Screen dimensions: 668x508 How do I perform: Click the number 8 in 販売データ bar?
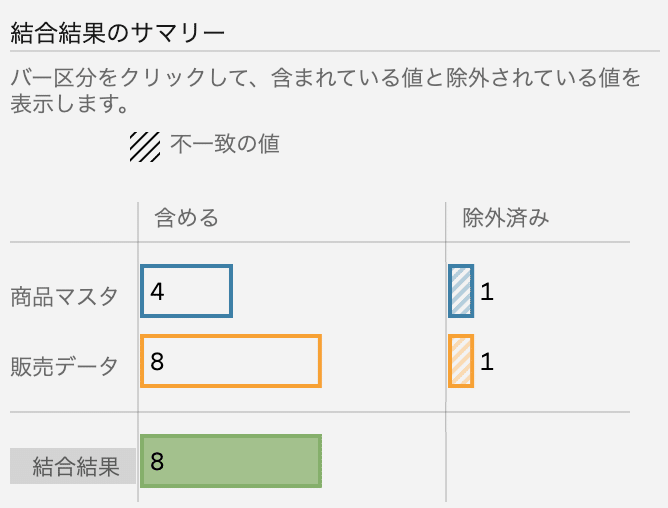point(157,361)
